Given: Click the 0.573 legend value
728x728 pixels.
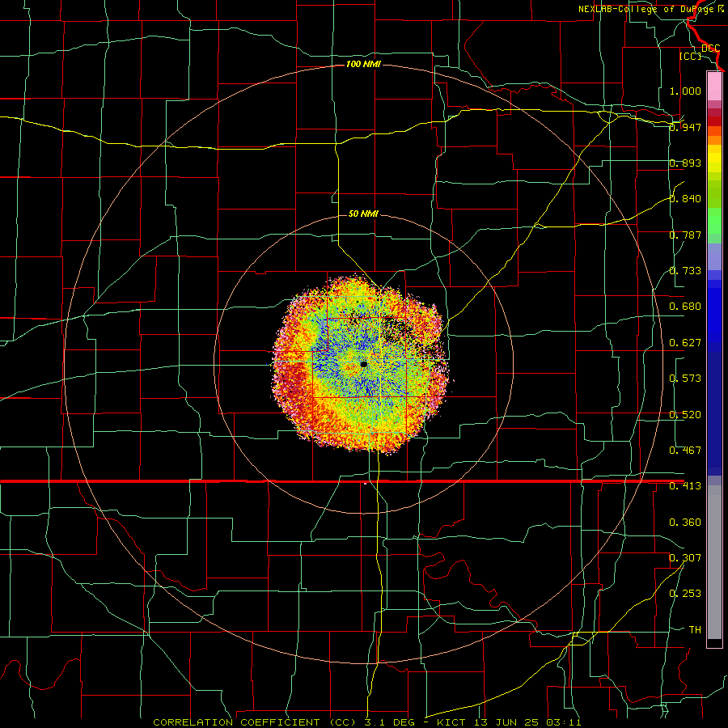Looking at the screenshot, I should 685,379.
